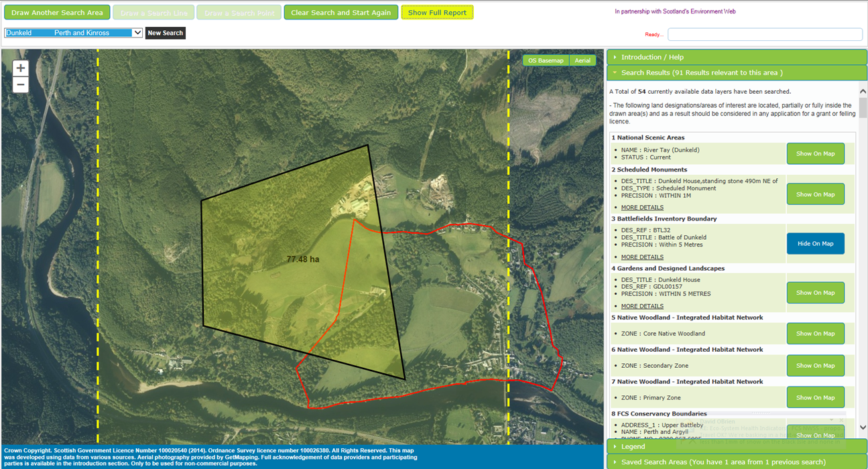868x469 pixels.
Task: Open MORE DETAILS for Dunkeld House scheduled monument
Action: [641, 207]
